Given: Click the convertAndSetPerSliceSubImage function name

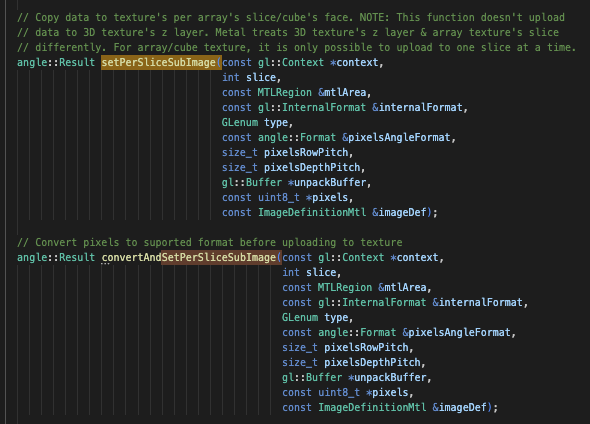Looking at the screenshot, I should coord(189,258).
